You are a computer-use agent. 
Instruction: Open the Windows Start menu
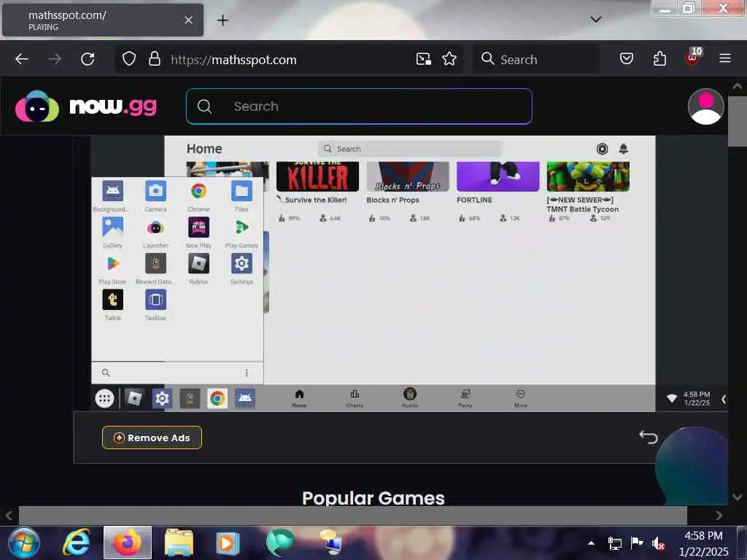(x=24, y=543)
